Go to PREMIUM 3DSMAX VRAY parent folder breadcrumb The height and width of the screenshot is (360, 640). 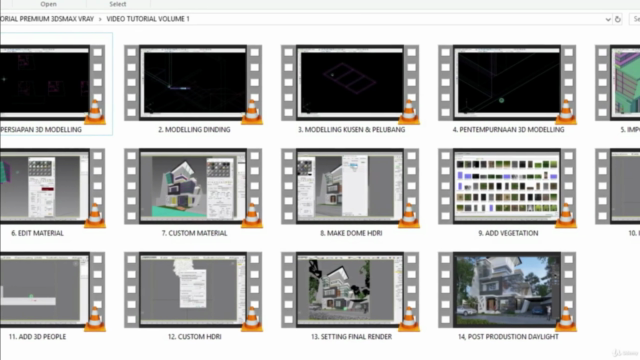47,19
